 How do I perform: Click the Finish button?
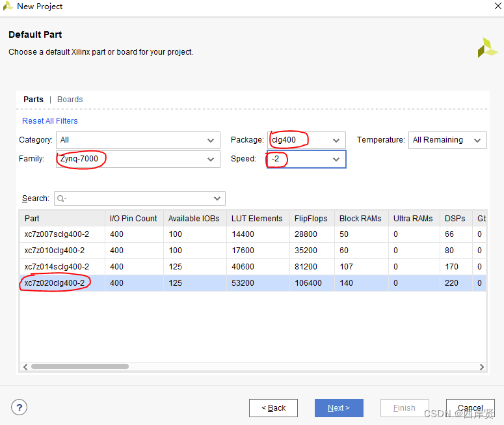coord(405,408)
